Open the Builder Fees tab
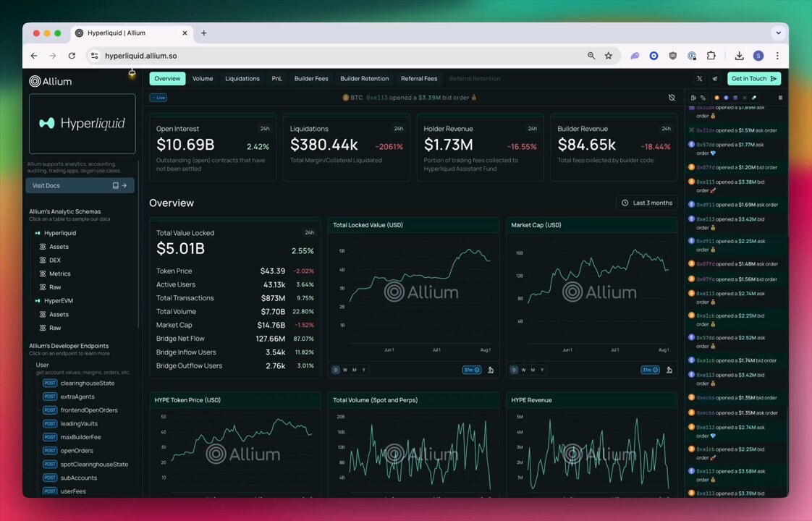 311,79
